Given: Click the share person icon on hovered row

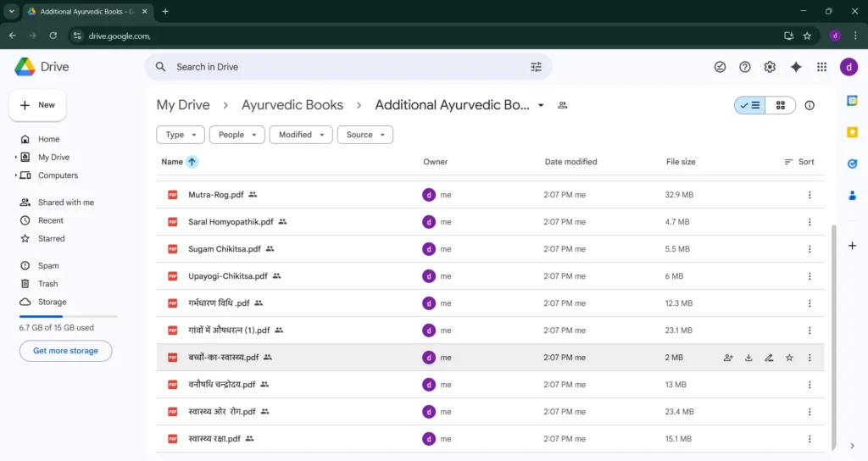Looking at the screenshot, I should (x=728, y=358).
